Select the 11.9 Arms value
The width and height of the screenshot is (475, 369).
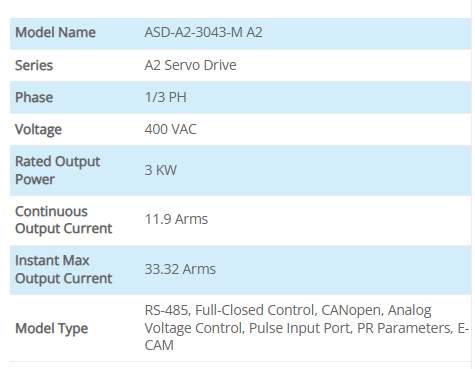pyautogui.click(x=176, y=219)
